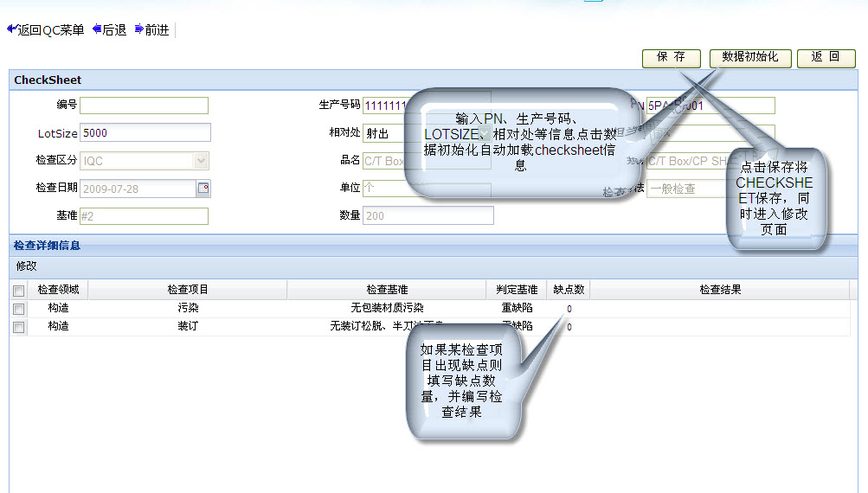Screen dimensions: 868x493
Task: Click the 污染 inspection item cell
Action: (188, 308)
